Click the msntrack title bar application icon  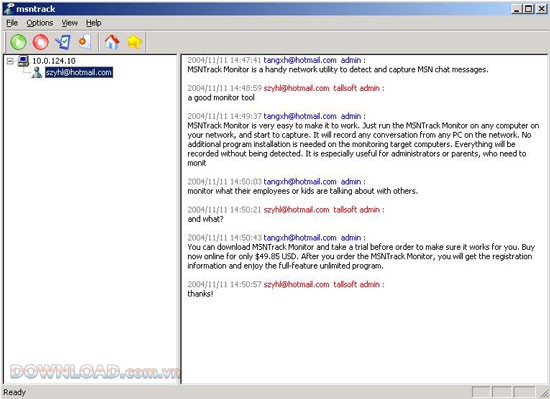(x=8, y=8)
